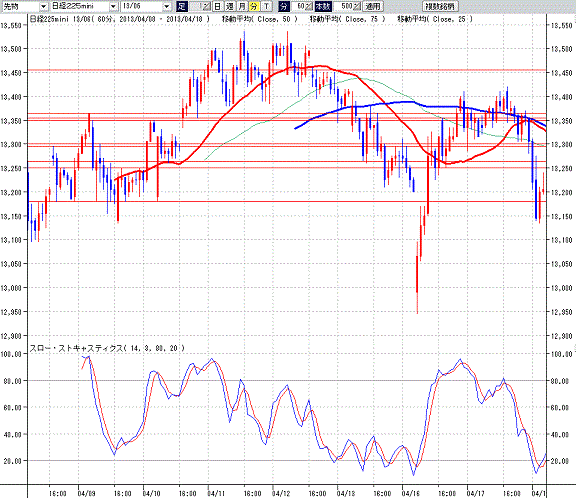Click the 13,550 price label on the left axis
Screen dimensions: 576x498
(11, 25)
